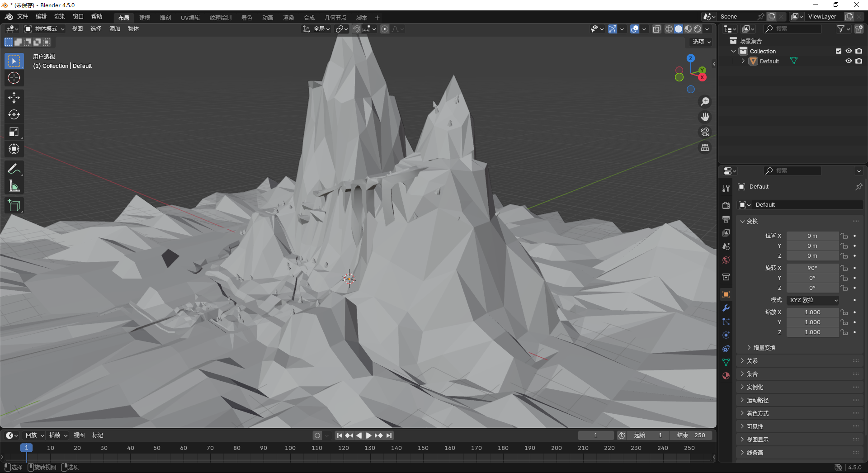Open the World properties tab

(726, 260)
